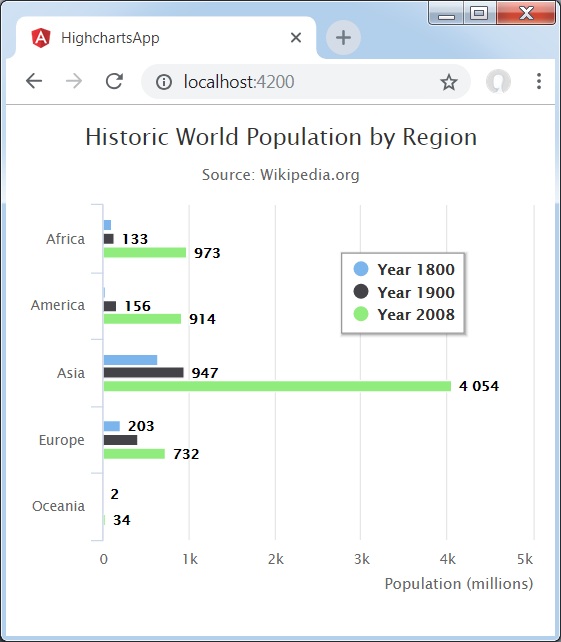Screen dimensions: 561x642
Task: Select the HighchartsApp tab
Action: [166, 38]
